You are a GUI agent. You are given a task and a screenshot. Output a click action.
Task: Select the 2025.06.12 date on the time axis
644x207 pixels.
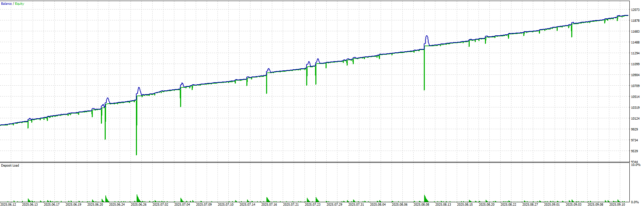8,204
